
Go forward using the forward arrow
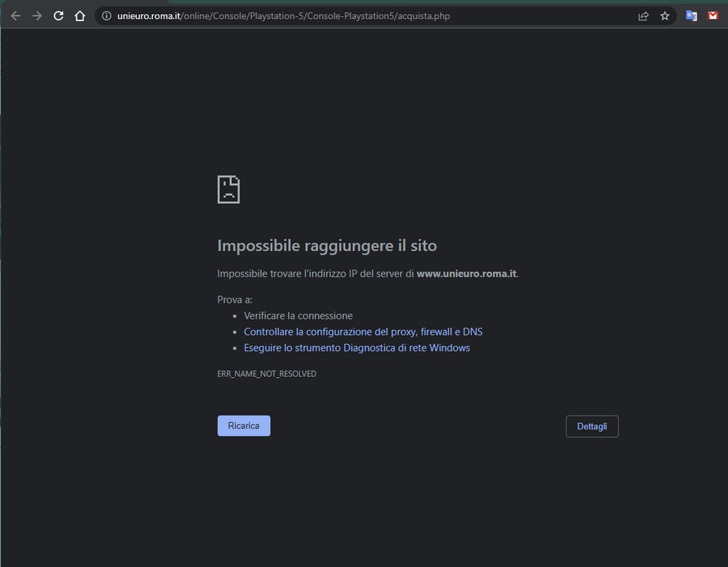37,16
